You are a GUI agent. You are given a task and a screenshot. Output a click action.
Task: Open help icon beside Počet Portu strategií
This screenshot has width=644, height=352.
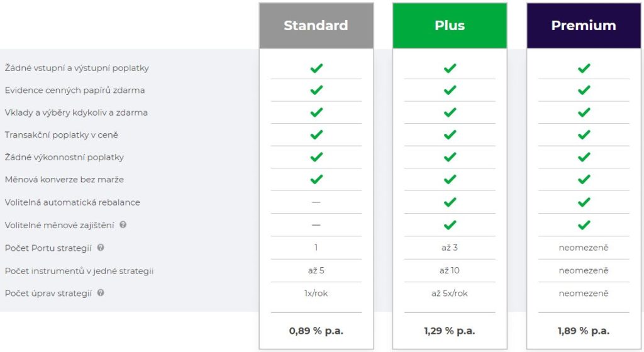coord(101,248)
